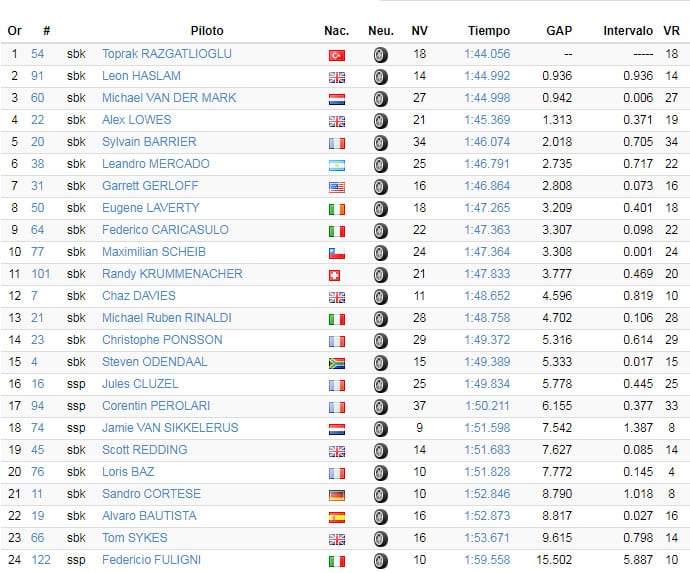Click USA flag beside Garrett Gerloff

pos(336,187)
